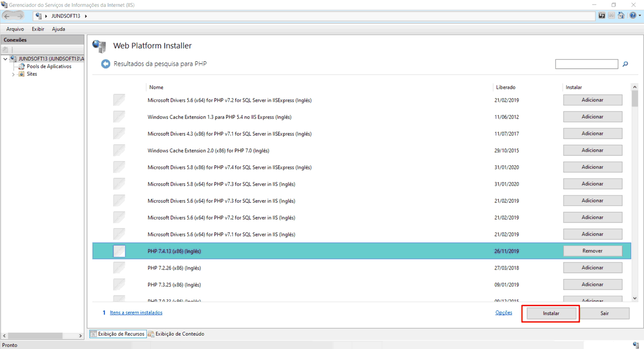644x349 pixels.
Task: Click the magnifier search icon
Action: click(x=625, y=64)
